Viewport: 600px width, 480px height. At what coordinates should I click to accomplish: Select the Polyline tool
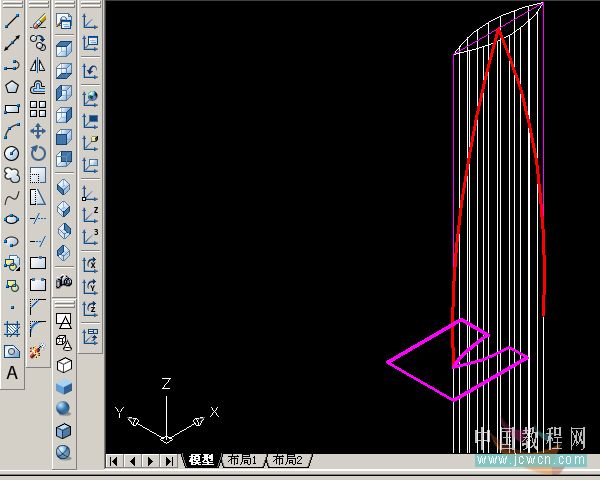point(12,65)
